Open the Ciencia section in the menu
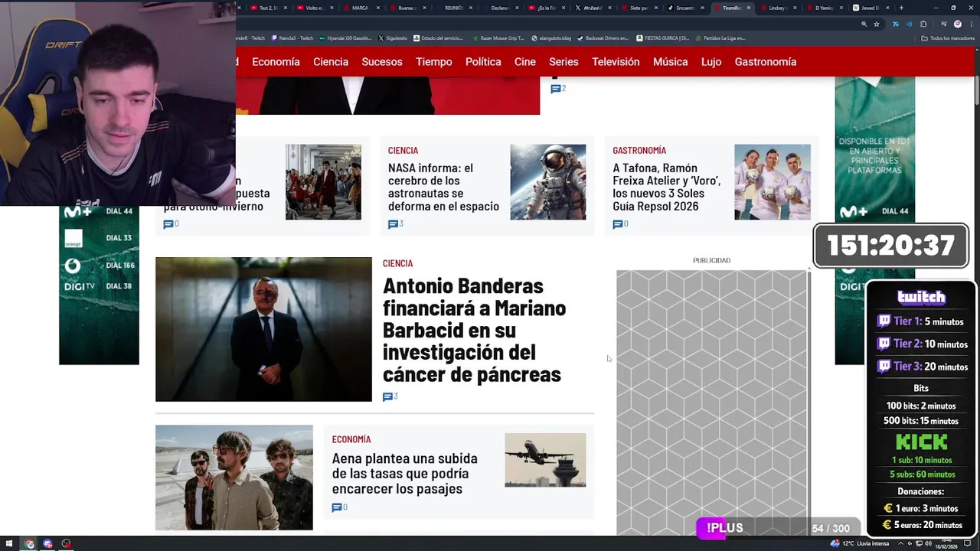Screen dimensions: 980x551 click(x=331, y=62)
